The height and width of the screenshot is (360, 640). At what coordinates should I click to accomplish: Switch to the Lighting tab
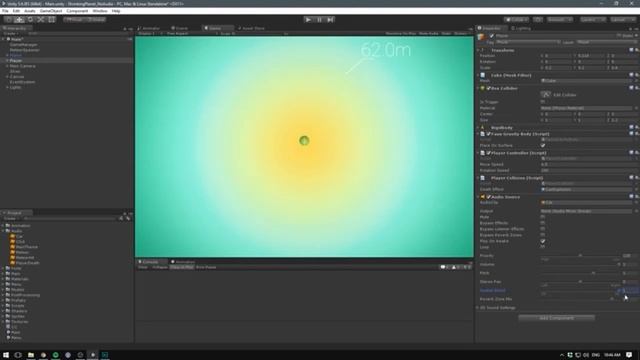(521, 28)
